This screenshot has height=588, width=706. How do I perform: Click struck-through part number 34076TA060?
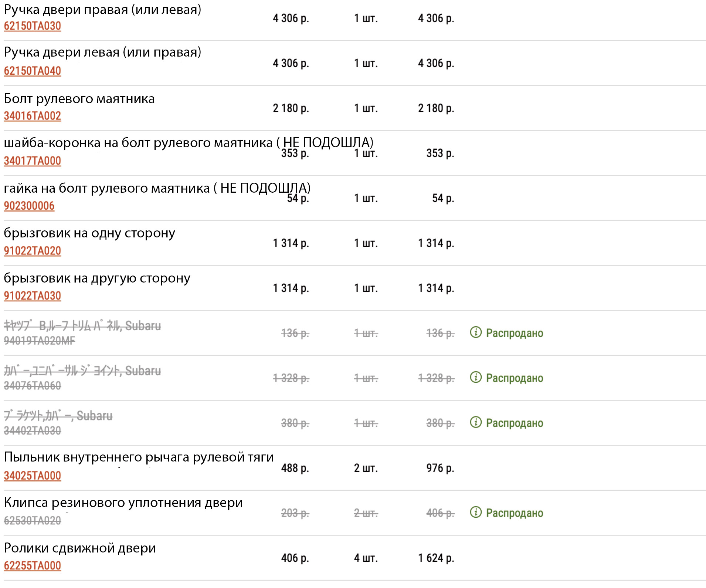pyautogui.click(x=33, y=386)
